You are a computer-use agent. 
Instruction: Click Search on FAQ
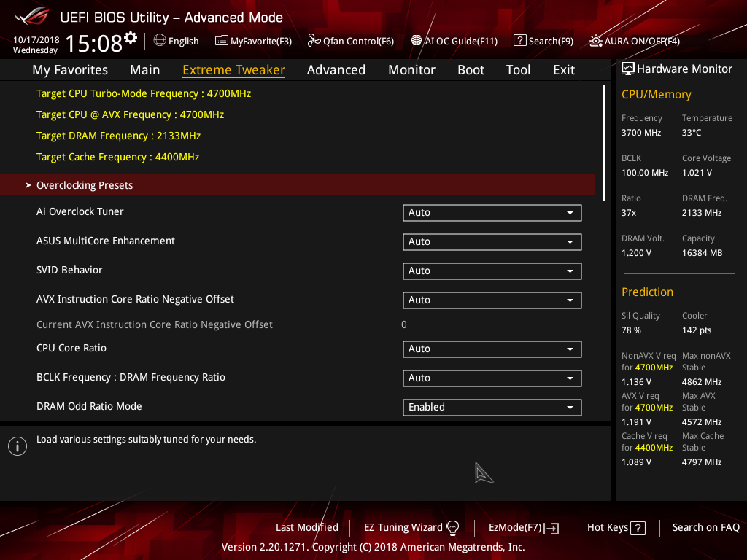click(x=705, y=527)
